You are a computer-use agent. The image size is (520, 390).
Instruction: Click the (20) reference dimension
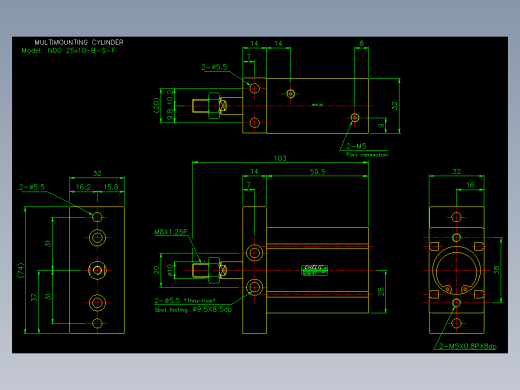(x=156, y=105)
